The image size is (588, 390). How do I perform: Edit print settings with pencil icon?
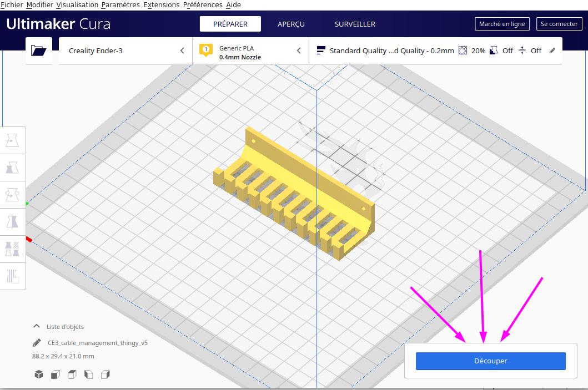tap(552, 50)
